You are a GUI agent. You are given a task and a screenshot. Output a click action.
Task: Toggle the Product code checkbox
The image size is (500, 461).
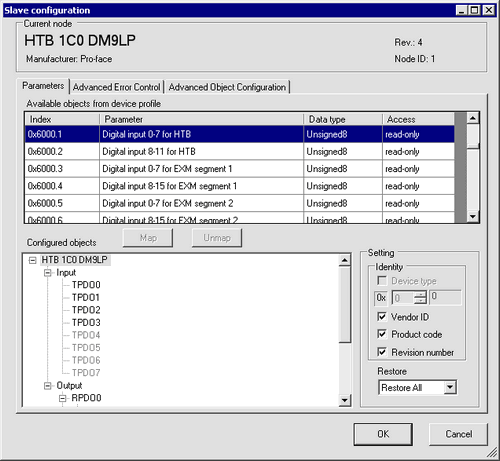click(x=382, y=334)
